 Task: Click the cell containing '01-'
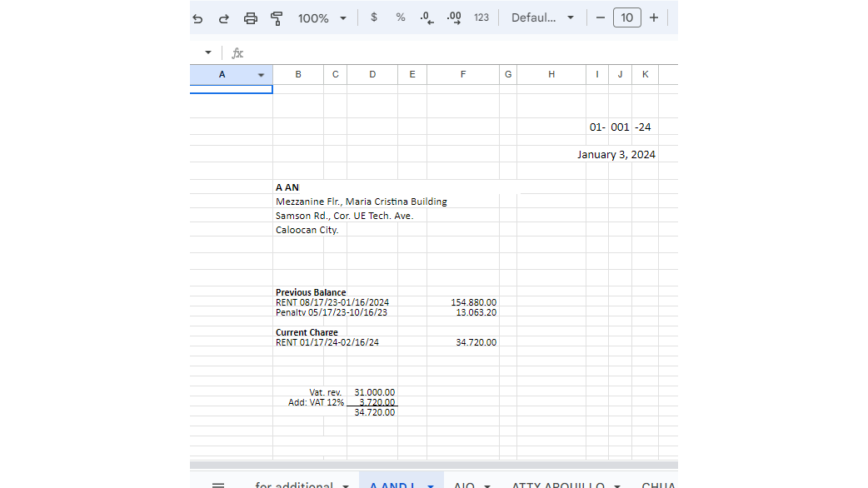[596, 127]
